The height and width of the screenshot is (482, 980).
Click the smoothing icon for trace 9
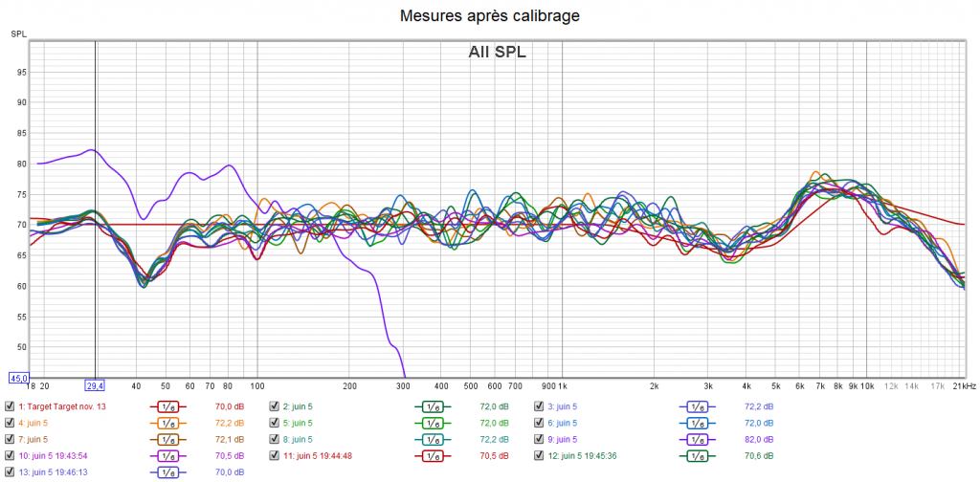click(x=698, y=439)
